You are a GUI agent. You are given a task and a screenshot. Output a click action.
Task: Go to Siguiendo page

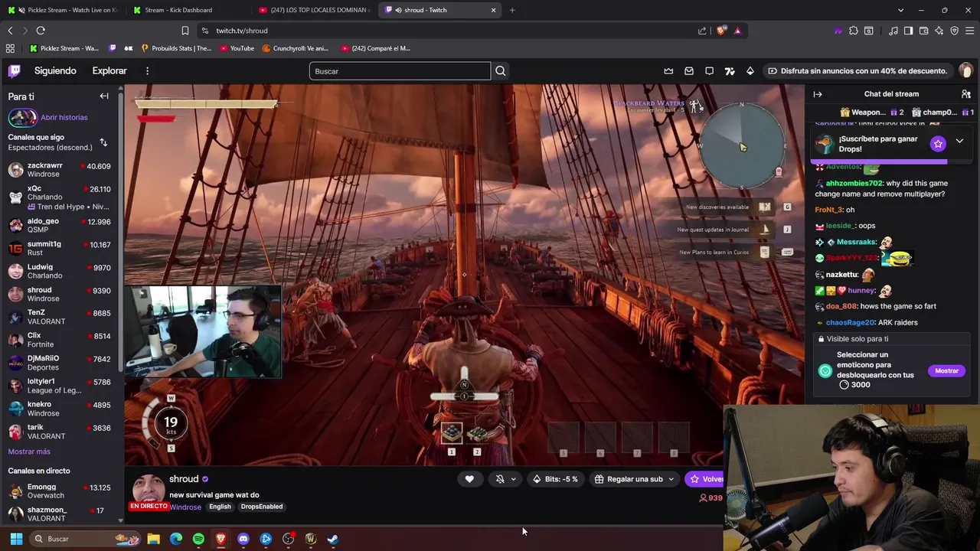(55, 71)
